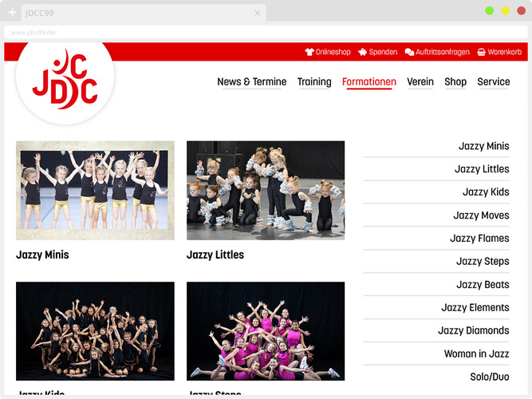532x399 pixels.
Task: Open the Service navigation menu
Action: pos(494,82)
